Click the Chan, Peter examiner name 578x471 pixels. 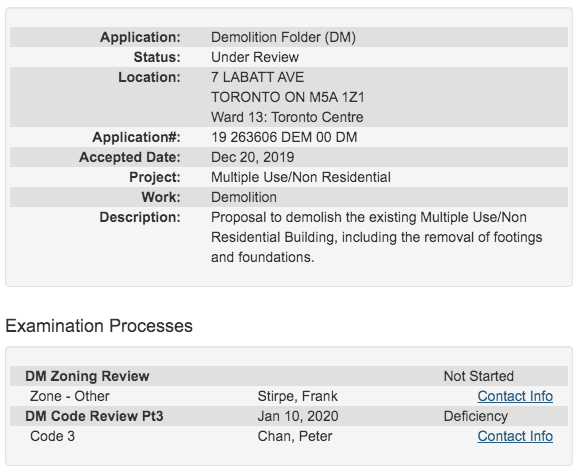click(x=295, y=436)
